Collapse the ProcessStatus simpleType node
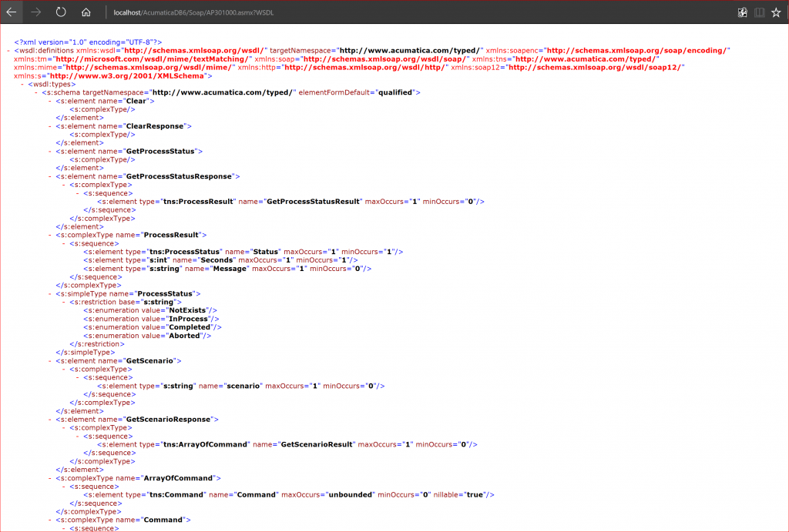 pyautogui.click(x=50, y=293)
